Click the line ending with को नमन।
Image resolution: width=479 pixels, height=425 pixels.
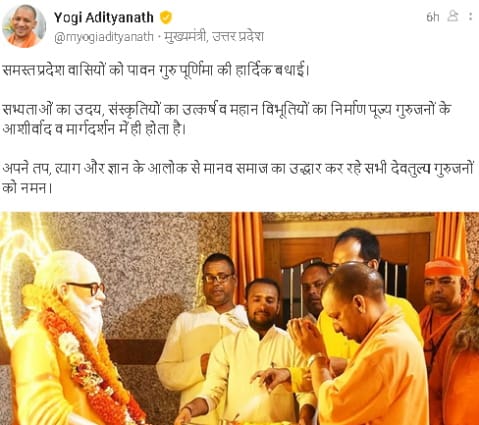pos(27,188)
